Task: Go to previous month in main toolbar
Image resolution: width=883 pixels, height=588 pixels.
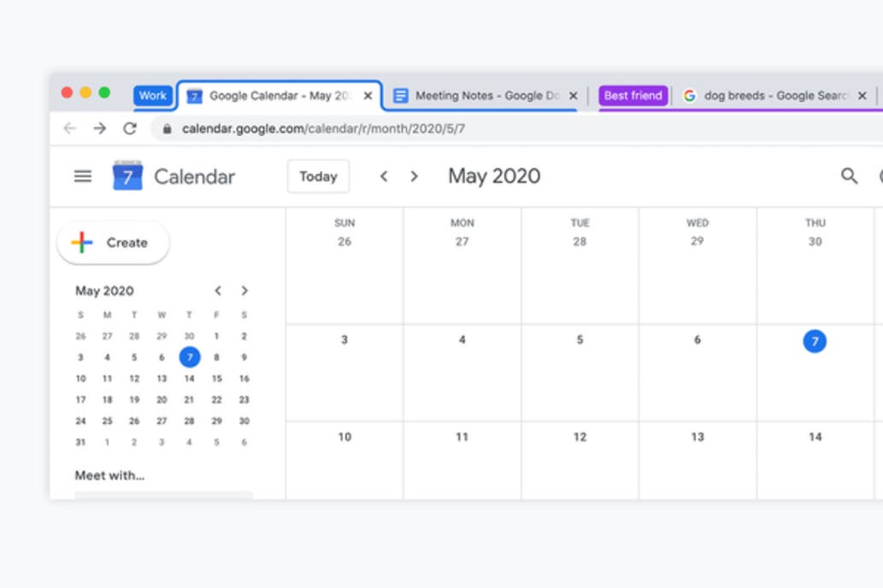Action: point(384,176)
